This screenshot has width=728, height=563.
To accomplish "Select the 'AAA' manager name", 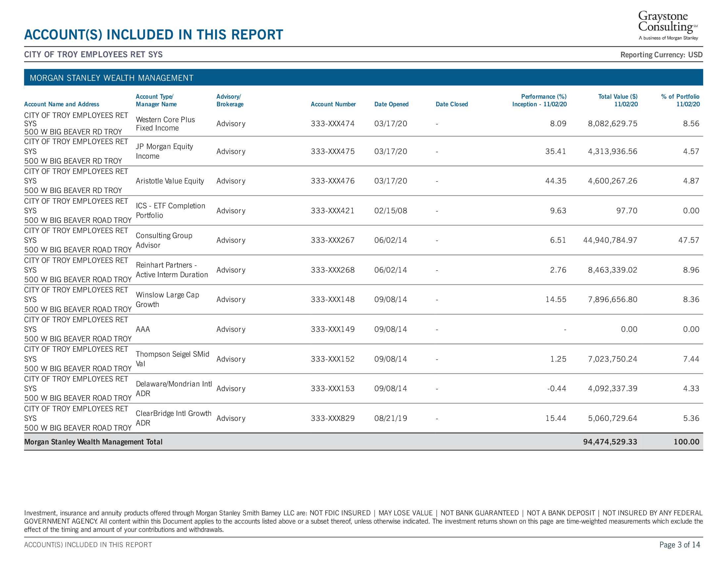I will pos(143,329).
